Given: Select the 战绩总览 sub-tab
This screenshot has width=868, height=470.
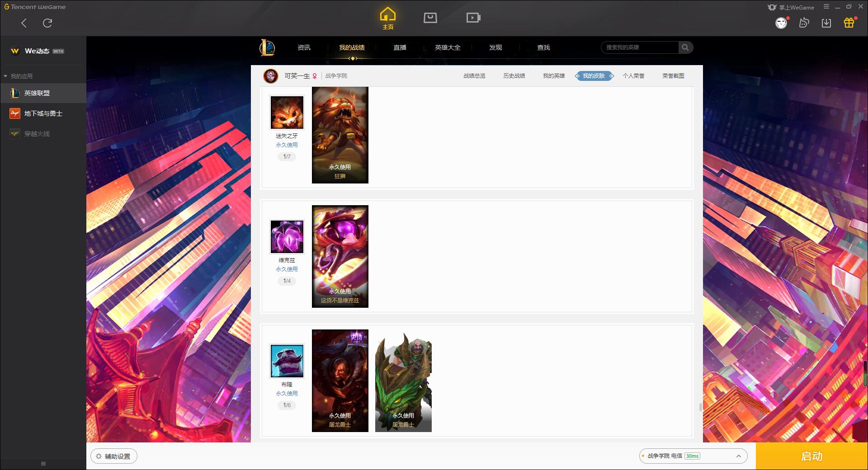Looking at the screenshot, I should point(474,76).
